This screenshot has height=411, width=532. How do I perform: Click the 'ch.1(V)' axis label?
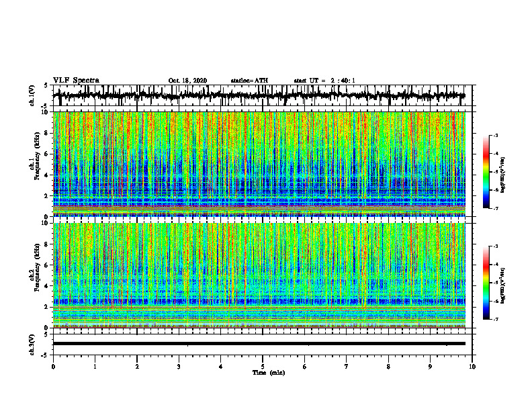pyautogui.click(x=32, y=95)
